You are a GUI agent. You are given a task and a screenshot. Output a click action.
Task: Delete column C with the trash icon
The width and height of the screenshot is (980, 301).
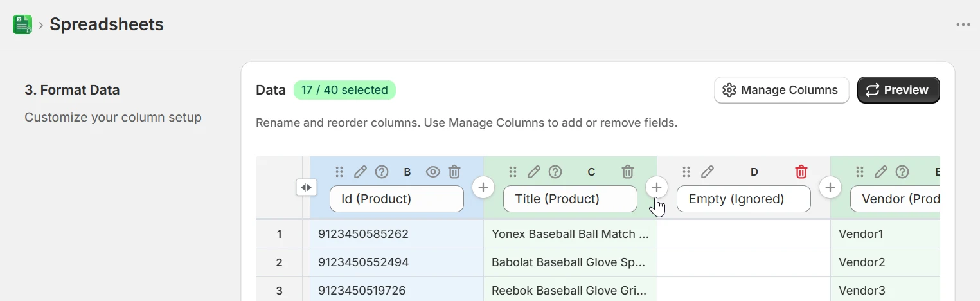[x=628, y=172]
